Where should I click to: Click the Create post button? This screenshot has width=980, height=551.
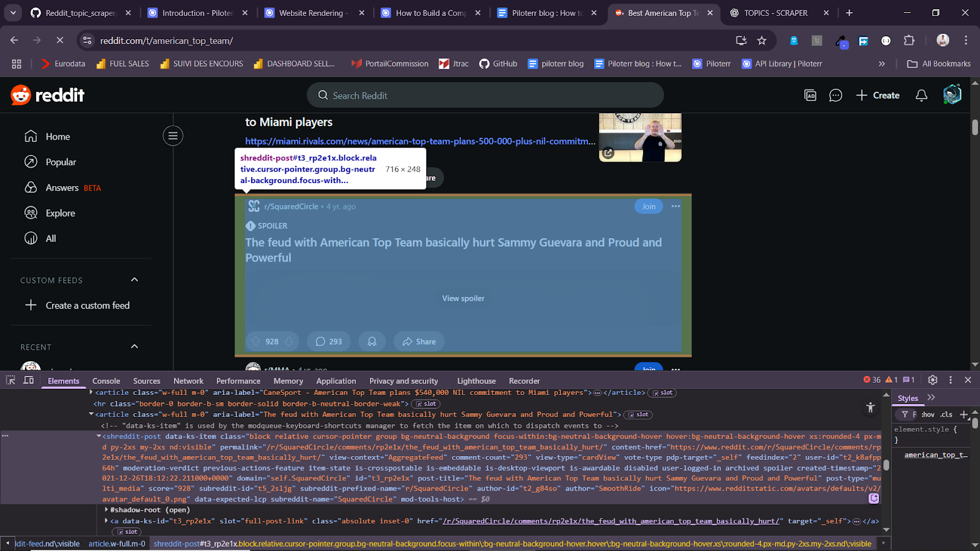tap(878, 96)
